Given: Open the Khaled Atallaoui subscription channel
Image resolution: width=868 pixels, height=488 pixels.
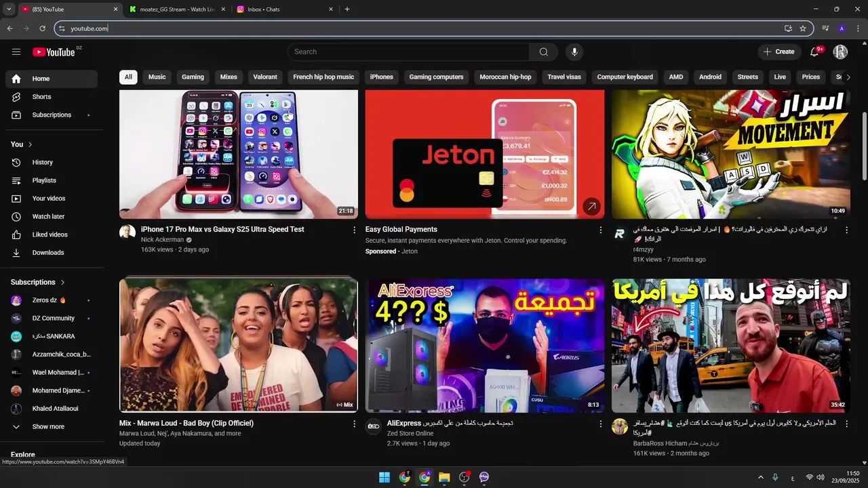Looking at the screenshot, I should click(52, 409).
